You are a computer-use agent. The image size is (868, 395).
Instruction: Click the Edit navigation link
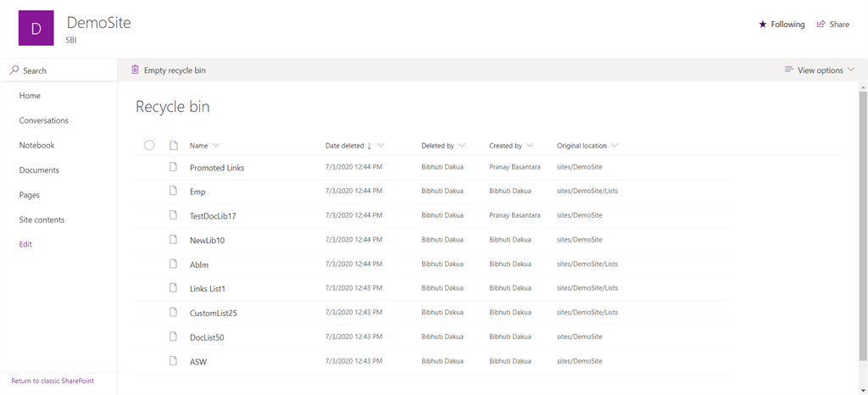(25, 244)
